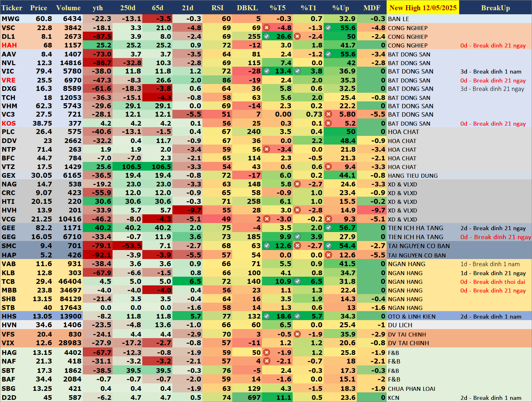Click the green check icon in HHS's %T5 cell
Image resolution: width=532 pixels, height=402 pixels.
(x=267, y=316)
